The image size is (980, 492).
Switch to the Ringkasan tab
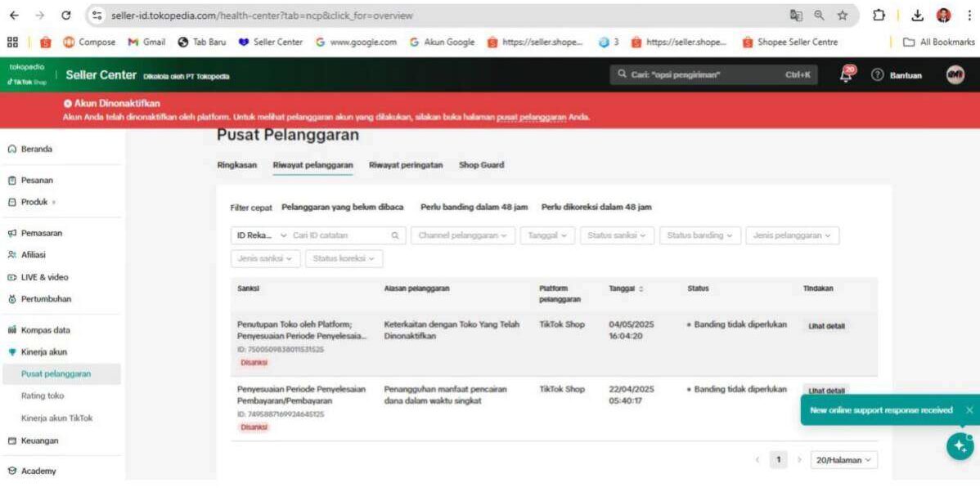click(x=236, y=165)
